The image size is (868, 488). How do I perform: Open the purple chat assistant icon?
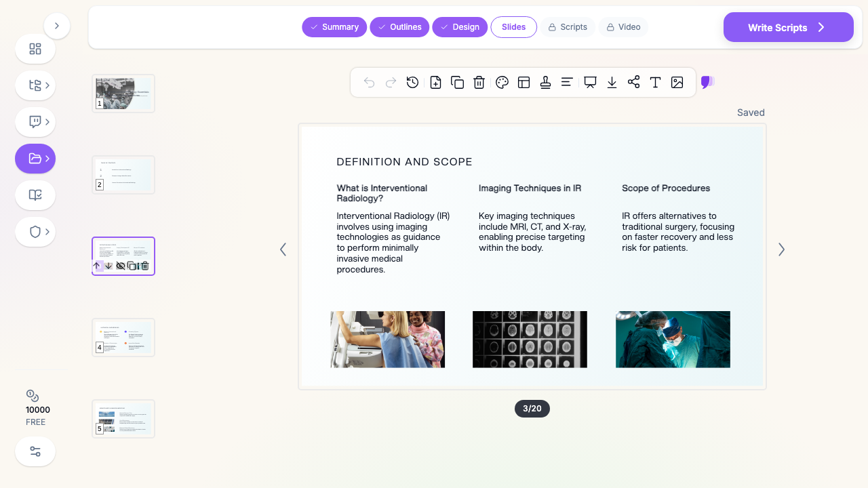point(707,82)
